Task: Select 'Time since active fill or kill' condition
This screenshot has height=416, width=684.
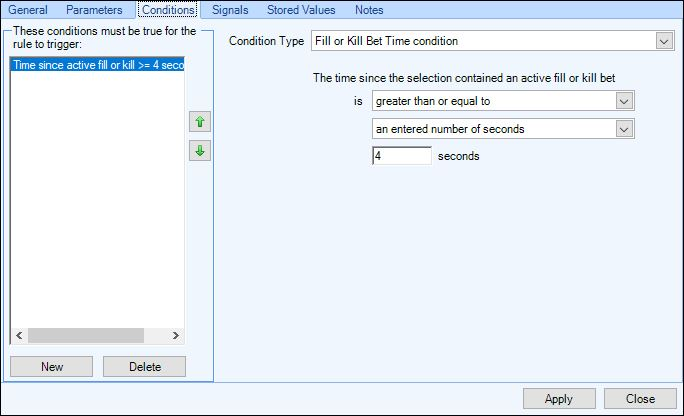Action: (97, 65)
